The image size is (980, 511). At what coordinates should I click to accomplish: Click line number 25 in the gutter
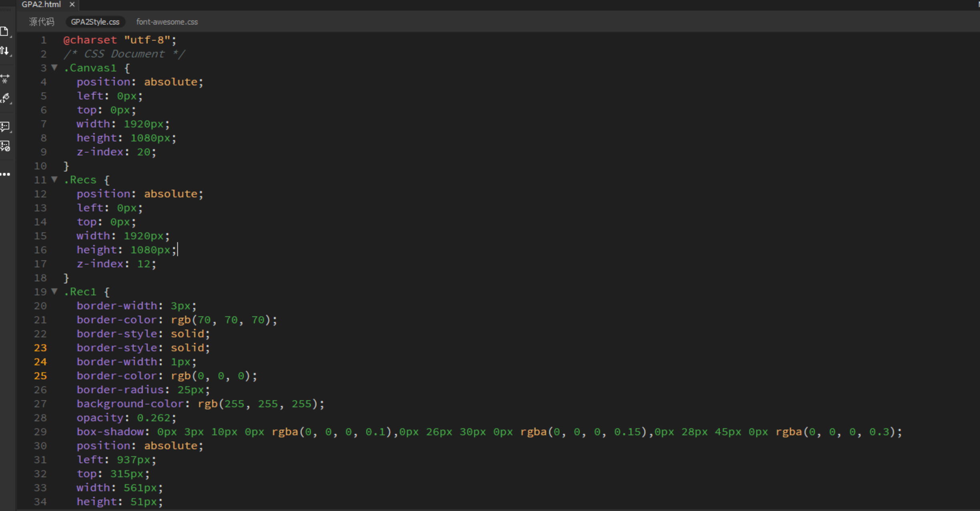(x=40, y=376)
